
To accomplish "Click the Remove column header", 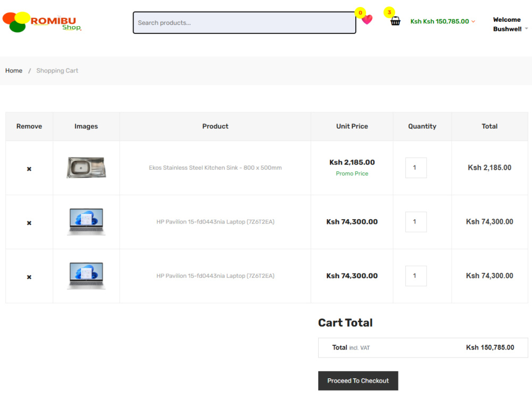I will 29,126.
